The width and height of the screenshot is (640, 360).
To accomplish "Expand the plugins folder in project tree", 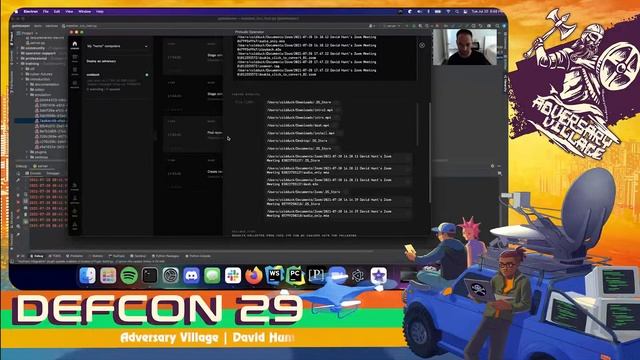I will point(28,152).
